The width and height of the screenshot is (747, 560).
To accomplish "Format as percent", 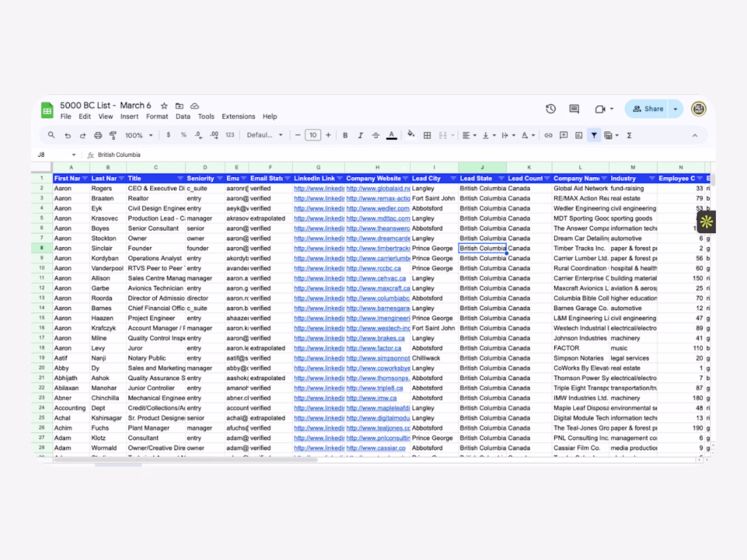I will click(183, 135).
